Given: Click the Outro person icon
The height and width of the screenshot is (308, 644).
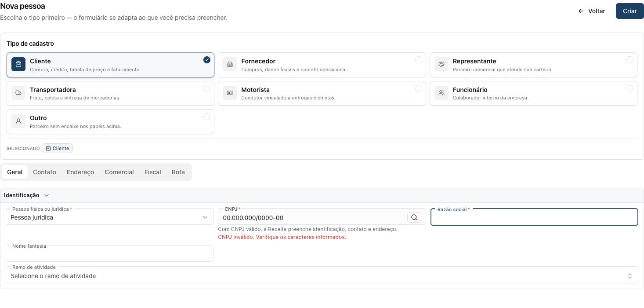Looking at the screenshot, I should pyautogui.click(x=18, y=121).
